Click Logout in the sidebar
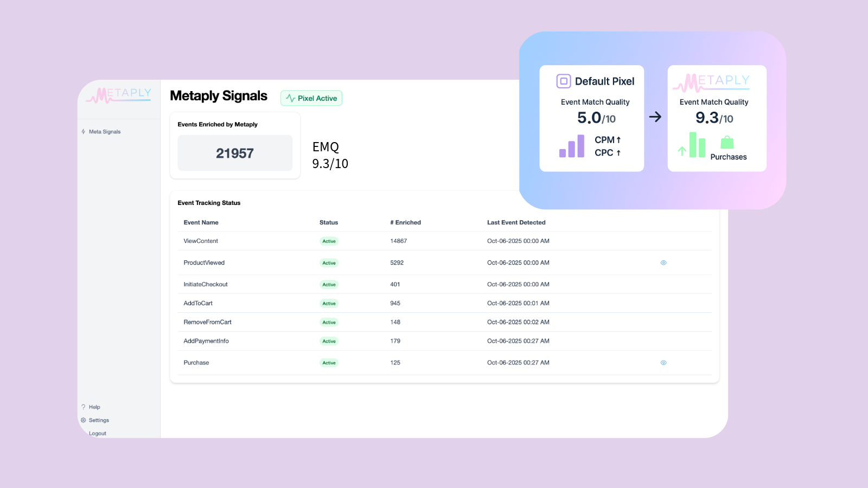Image resolution: width=868 pixels, height=488 pixels. (98, 434)
